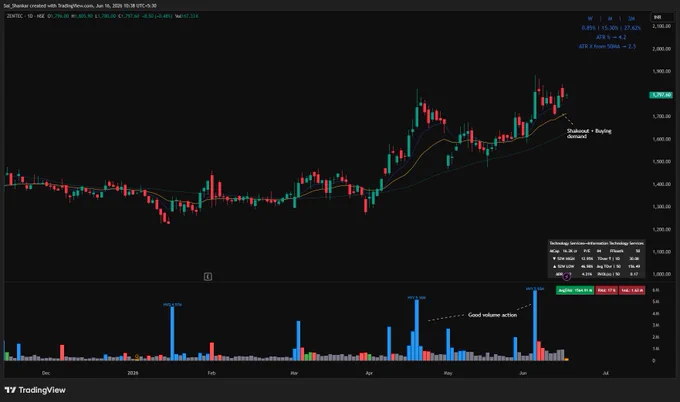Click the Apr label on the time axis
680x402 pixels.
[x=369, y=373]
